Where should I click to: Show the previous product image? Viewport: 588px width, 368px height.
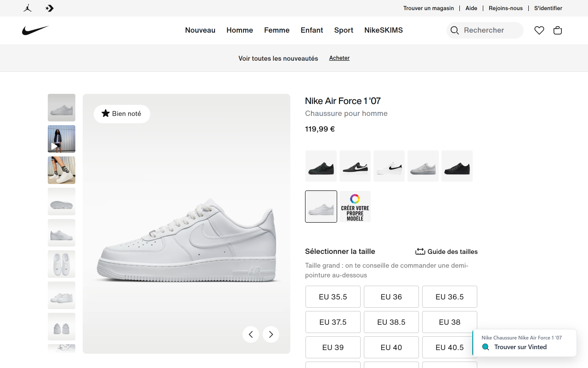(251, 334)
